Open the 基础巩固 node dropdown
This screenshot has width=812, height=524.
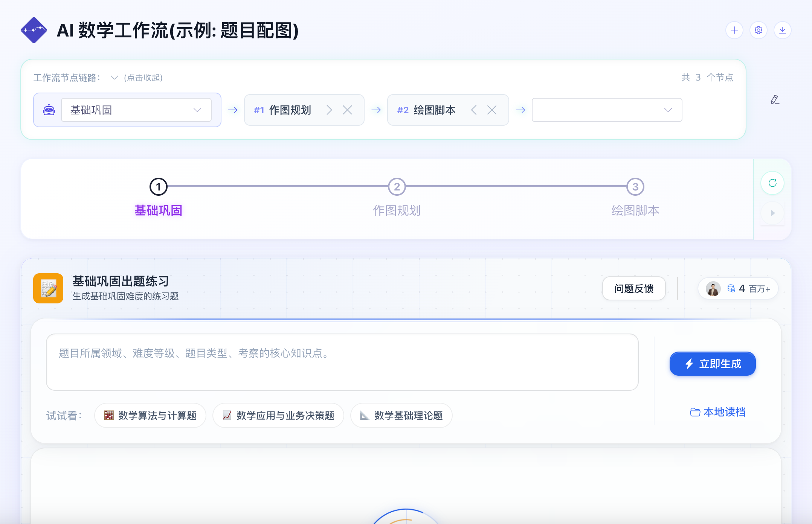click(136, 110)
